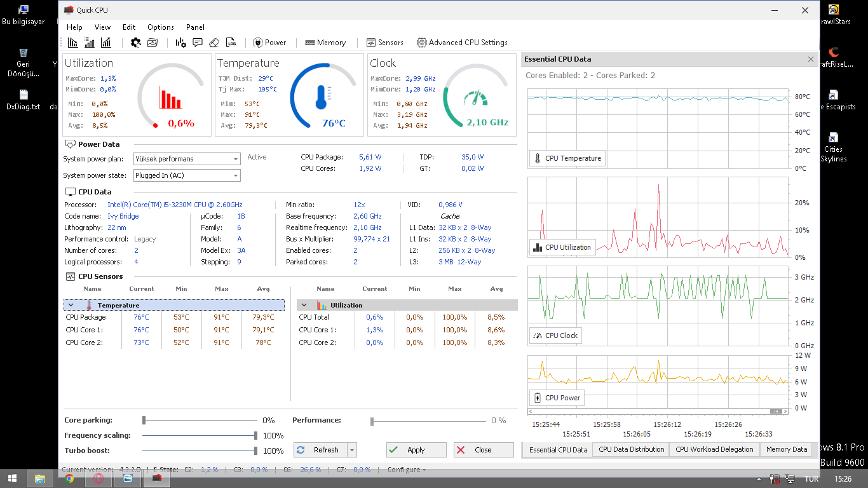Open the Opera browser taskbar icon
The height and width of the screenshot is (488, 868).
click(98, 478)
